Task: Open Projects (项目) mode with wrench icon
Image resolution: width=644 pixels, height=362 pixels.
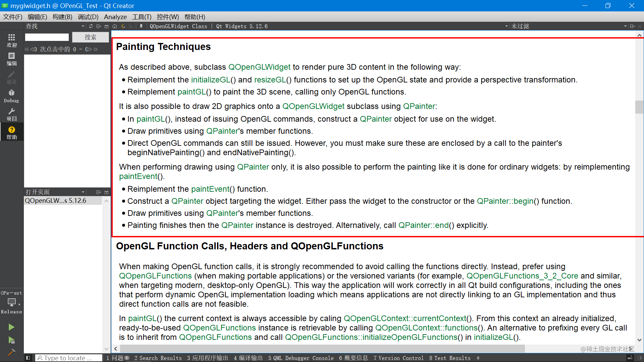Action: (11, 114)
